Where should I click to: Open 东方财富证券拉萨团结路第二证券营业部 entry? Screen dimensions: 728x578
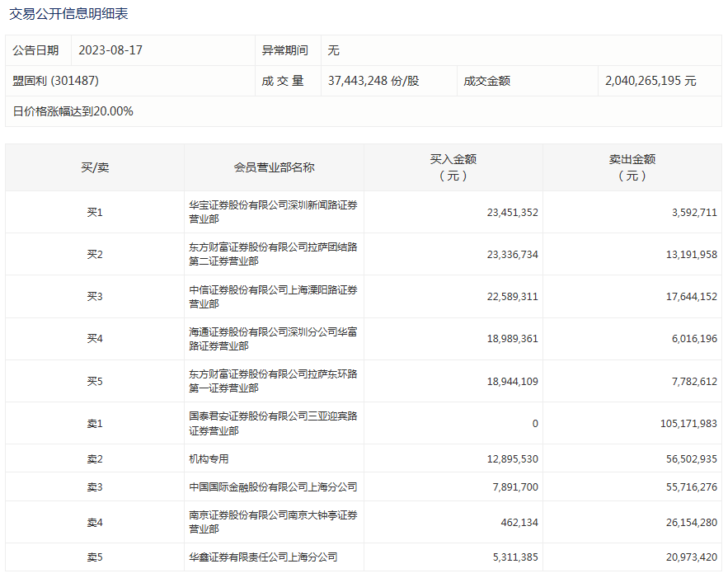273,254
